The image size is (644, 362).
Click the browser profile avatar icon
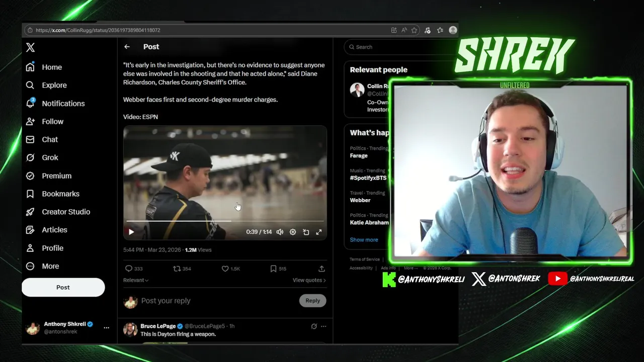coord(453,30)
